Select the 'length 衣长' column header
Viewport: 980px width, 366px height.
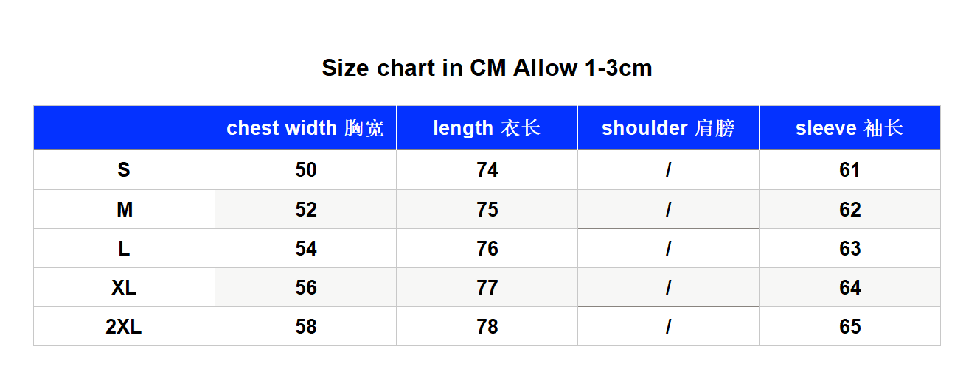[x=487, y=128]
